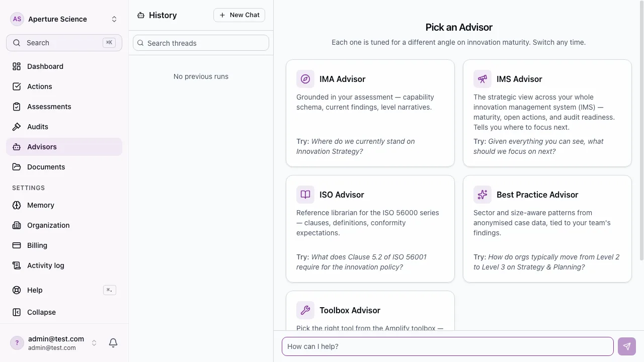644x362 pixels.
Task: Choose the IMS Advisor card title
Action: coord(519,79)
